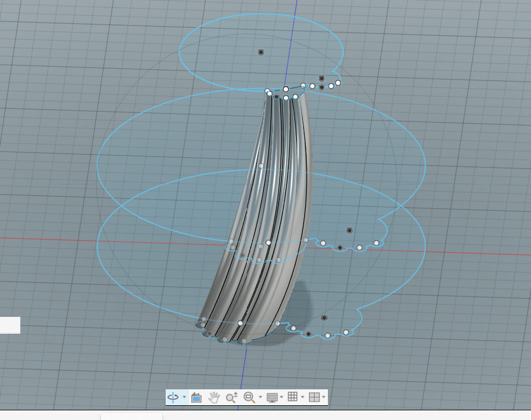The height and width of the screenshot is (420, 531).
Task: Click the dark center point above the lowest scalloped profile
Action: 324,318
